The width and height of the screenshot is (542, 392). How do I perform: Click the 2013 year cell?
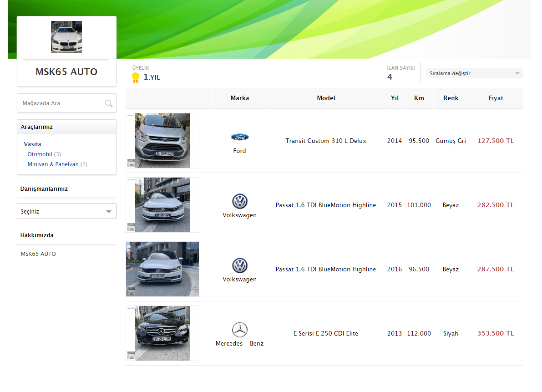point(395,334)
